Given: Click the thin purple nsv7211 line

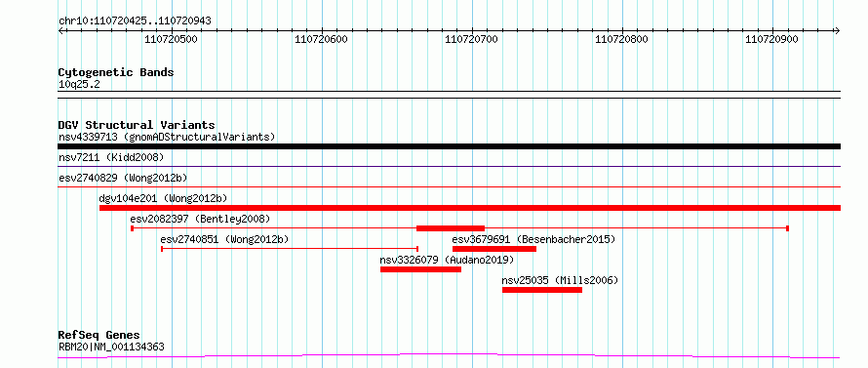Looking at the screenshot, I should (x=449, y=166).
